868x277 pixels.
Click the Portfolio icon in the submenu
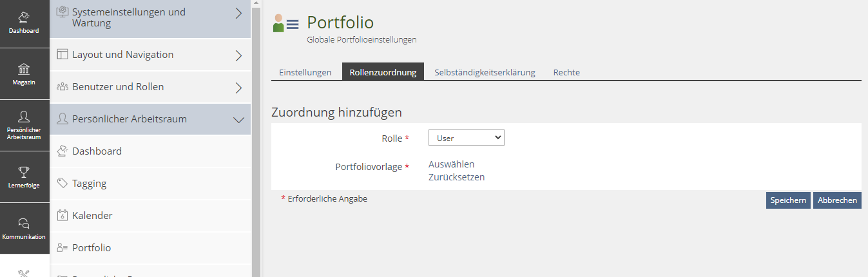[x=63, y=248]
